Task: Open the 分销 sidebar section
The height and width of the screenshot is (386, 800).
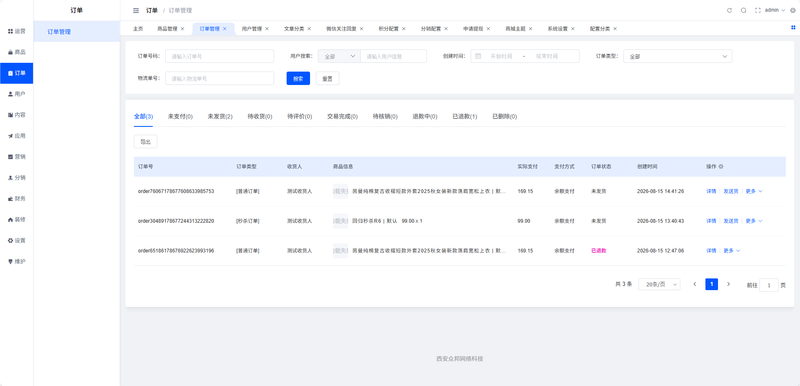Action: (16, 177)
